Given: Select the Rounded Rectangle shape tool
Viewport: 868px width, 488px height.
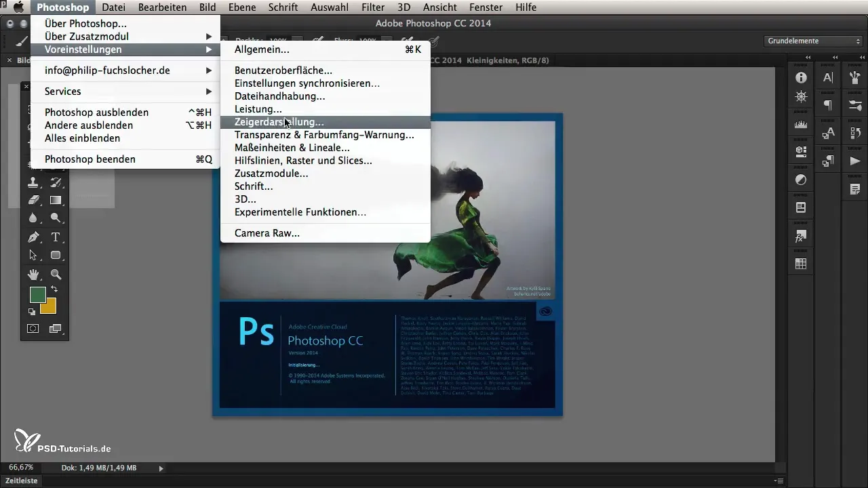Looking at the screenshot, I should 56,256.
